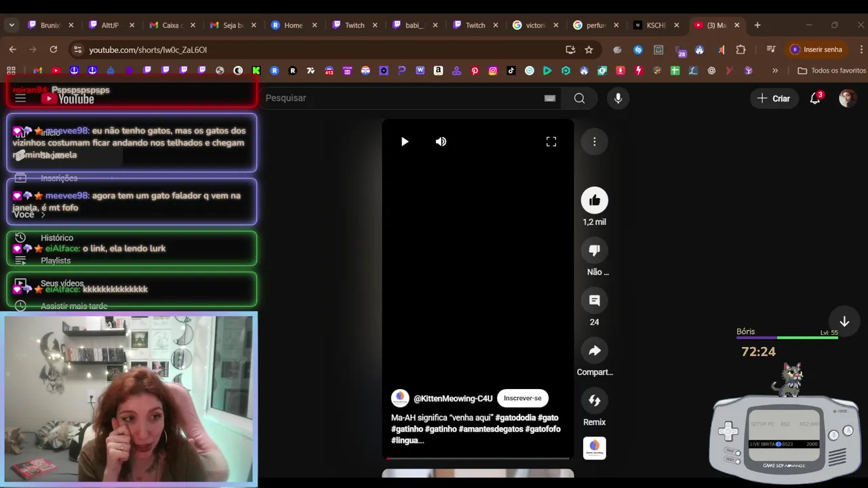Image resolution: width=868 pixels, height=488 pixels.
Task: Open the YouTube account avatar menu
Action: pyautogui.click(x=848, y=98)
